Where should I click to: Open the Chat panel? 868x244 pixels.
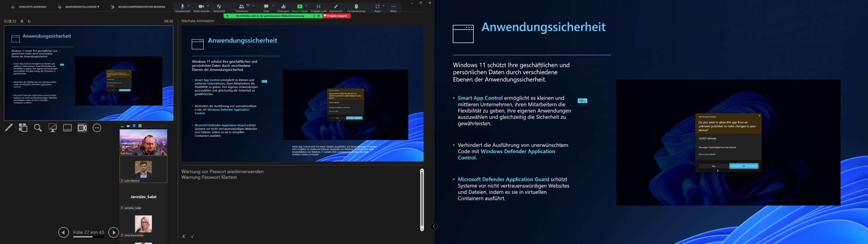[266, 8]
